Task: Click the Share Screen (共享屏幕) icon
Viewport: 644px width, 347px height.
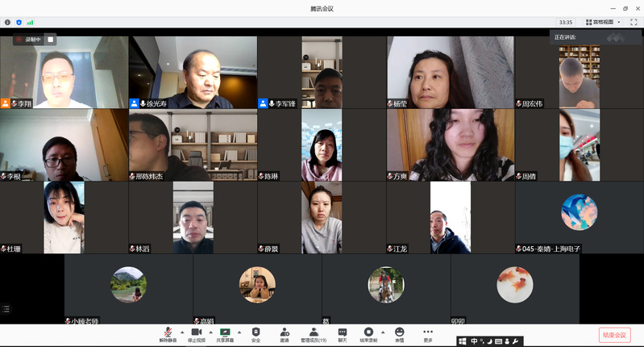Action: pos(225,332)
